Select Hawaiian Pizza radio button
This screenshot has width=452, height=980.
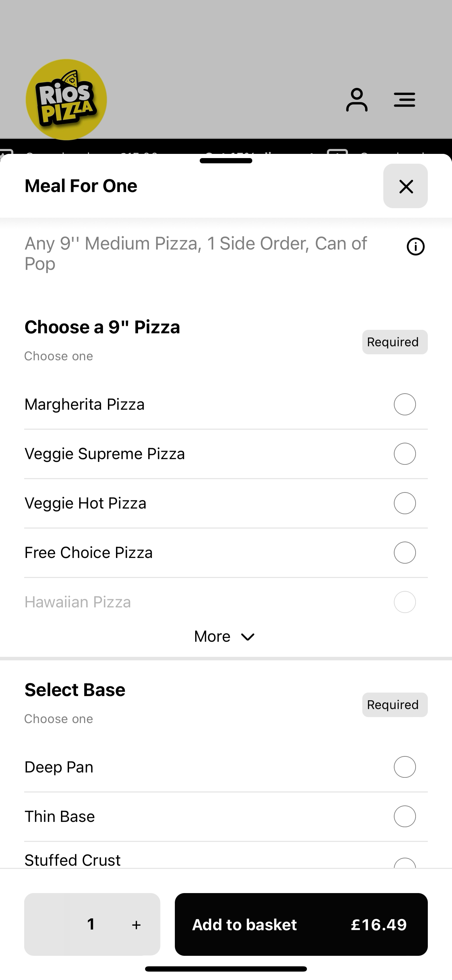click(x=405, y=602)
